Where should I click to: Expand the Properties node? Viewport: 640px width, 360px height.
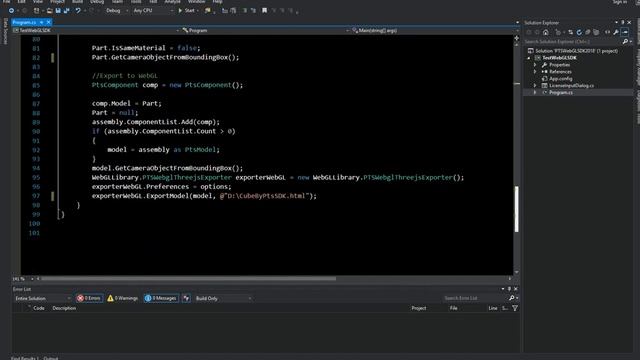pyautogui.click(x=535, y=65)
